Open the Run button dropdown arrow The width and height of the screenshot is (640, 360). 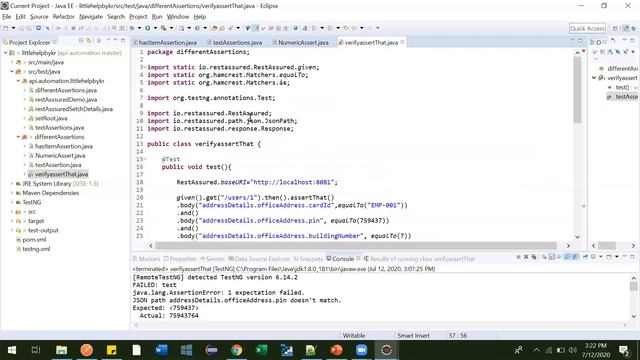(x=155, y=28)
